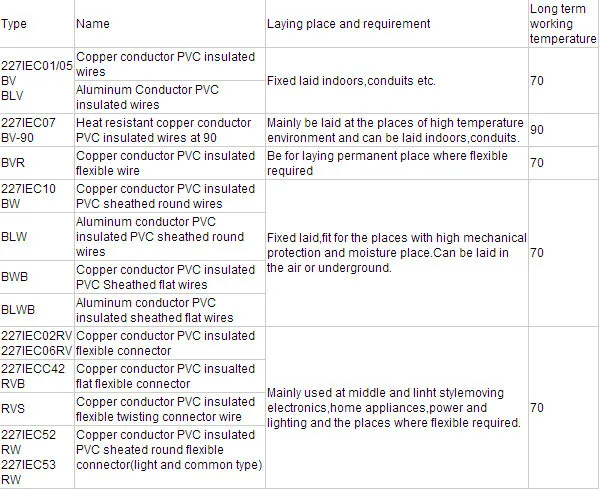Image resolution: width=600 pixels, height=490 pixels.
Task: Click 'Long term working temperature' header
Action: click(564, 24)
